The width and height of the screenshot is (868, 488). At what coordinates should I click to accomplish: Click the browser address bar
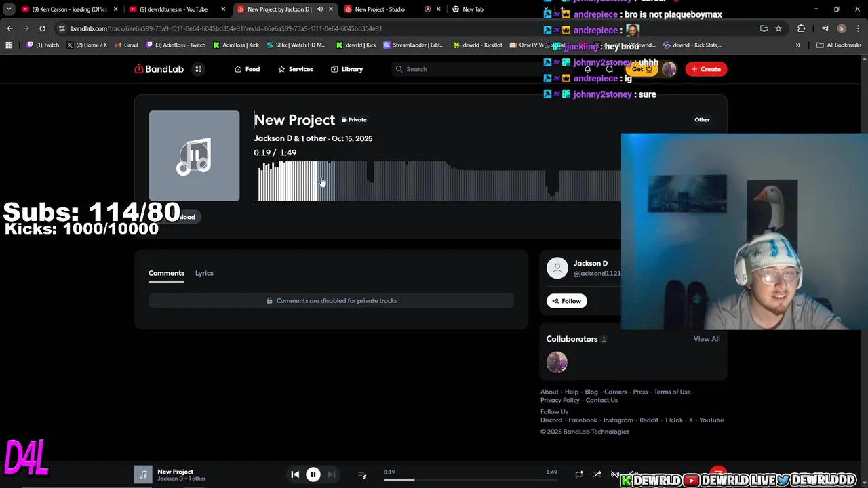[407, 28]
